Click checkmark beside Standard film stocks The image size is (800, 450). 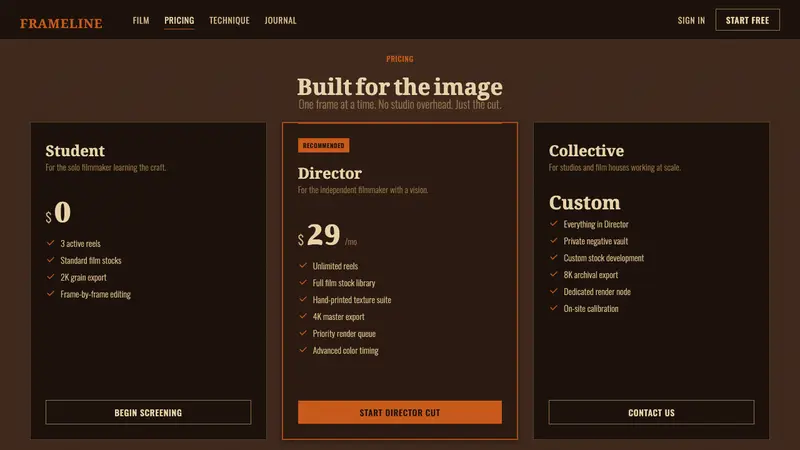point(51,260)
